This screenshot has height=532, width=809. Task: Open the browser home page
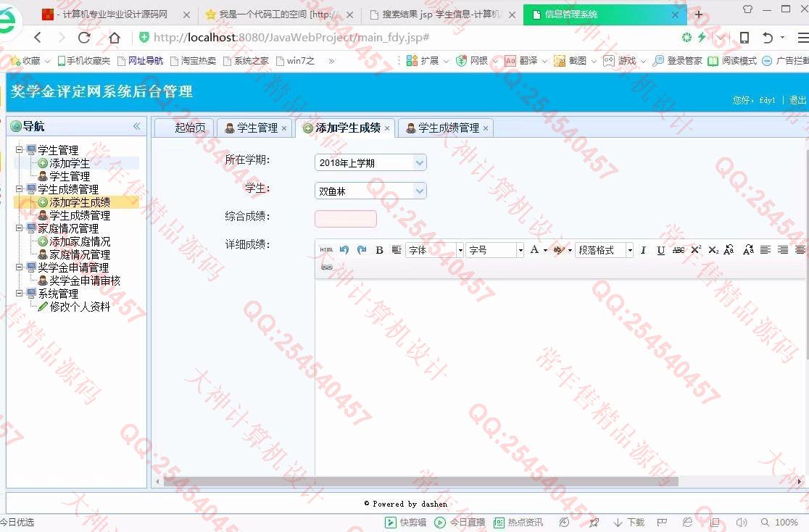pos(115,38)
